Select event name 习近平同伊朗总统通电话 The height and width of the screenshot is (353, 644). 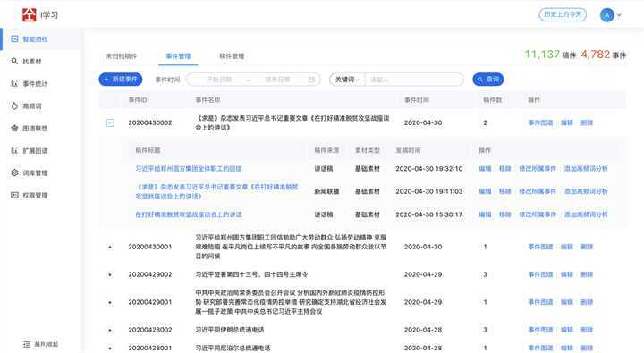tap(230, 330)
